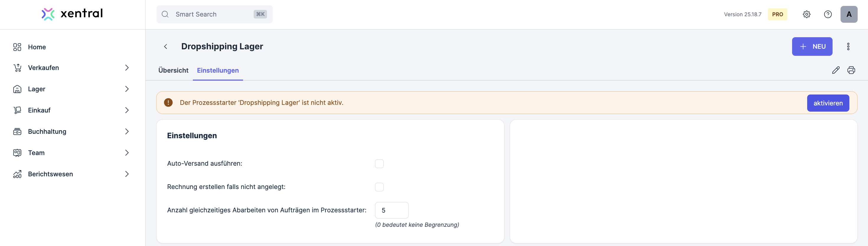The image size is (868, 246).
Task: Open the help question mark icon
Action: (828, 14)
